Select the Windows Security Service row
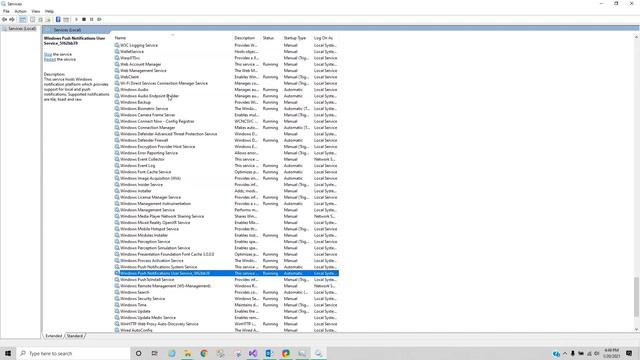The width and height of the screenshot is (640, 360). [x=227, y=298]
